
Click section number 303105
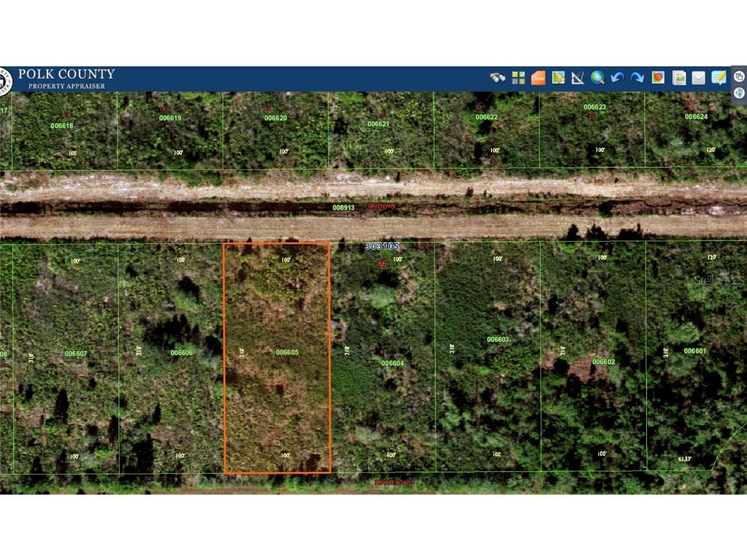382,245
